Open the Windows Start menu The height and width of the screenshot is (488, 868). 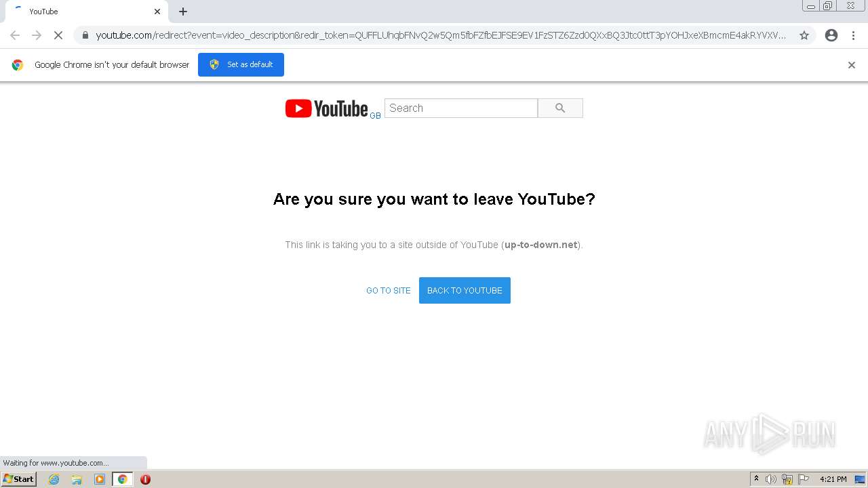19,479
